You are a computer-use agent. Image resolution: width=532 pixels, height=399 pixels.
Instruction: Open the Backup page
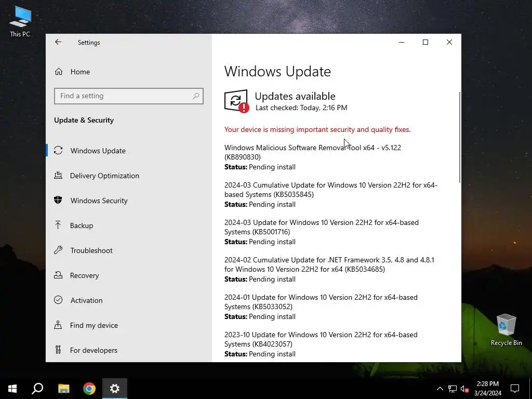[82, 225]
